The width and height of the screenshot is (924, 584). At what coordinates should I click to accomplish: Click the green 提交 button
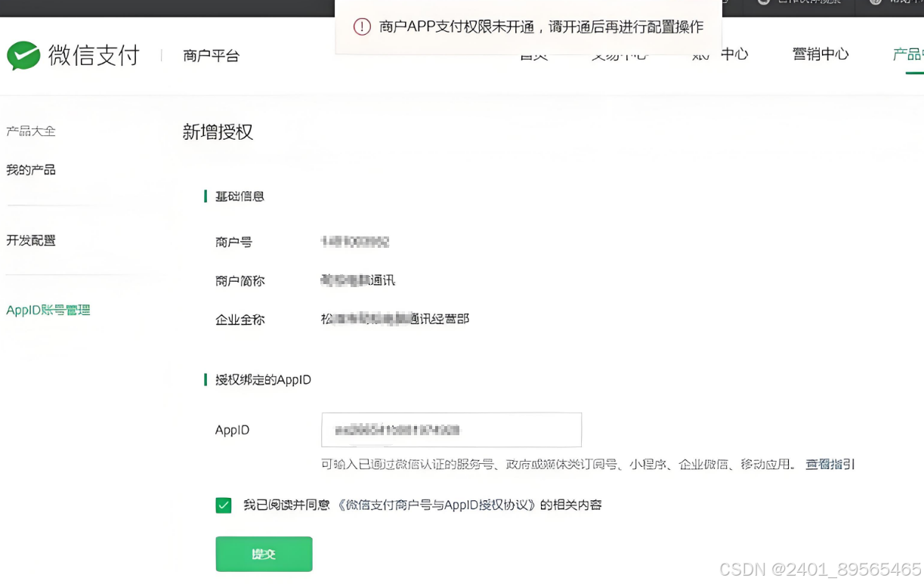pyautogui.click(x=264, y=554)
